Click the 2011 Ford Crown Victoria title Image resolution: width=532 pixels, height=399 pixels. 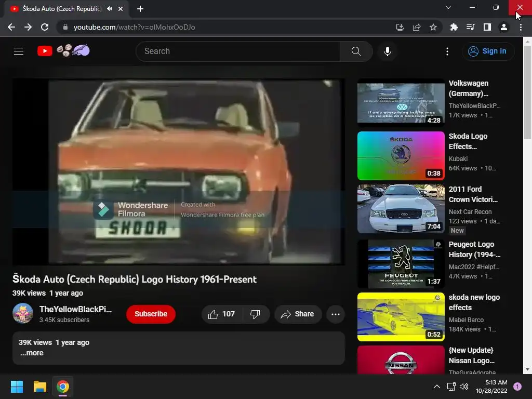click(x=473, y=194)
